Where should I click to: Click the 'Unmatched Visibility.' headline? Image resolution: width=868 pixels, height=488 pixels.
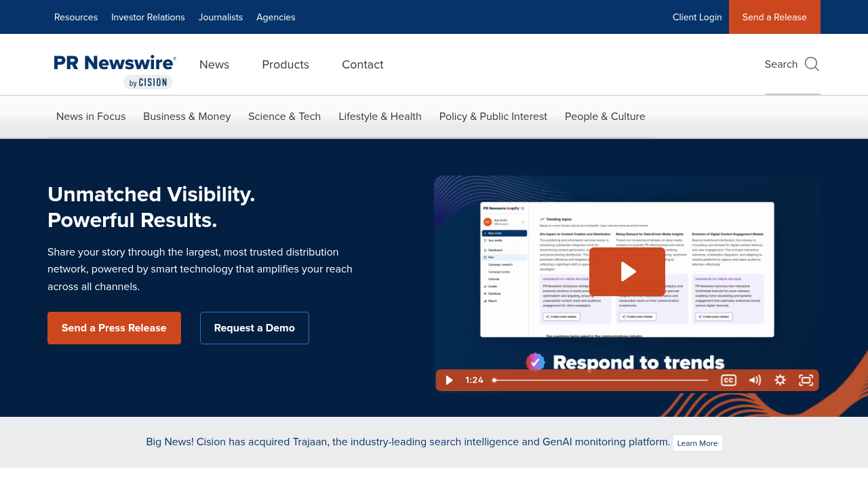151,195
